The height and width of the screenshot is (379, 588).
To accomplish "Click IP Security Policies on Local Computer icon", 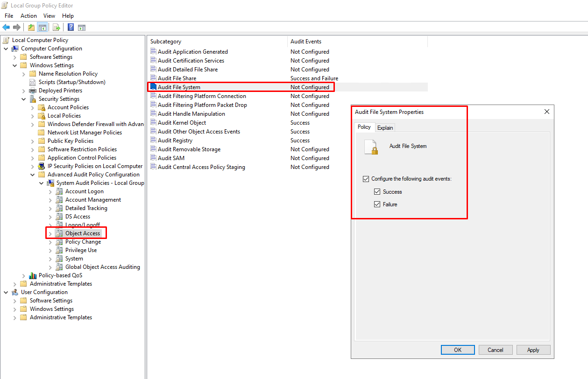I will click(42, 166).
